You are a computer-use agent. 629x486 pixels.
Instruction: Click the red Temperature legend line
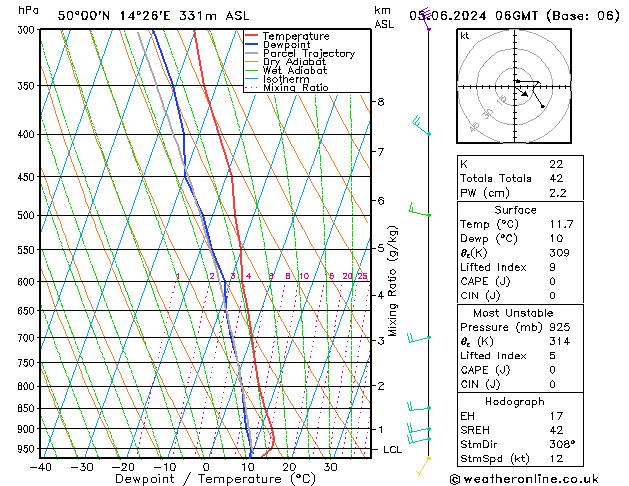[252, 36]
